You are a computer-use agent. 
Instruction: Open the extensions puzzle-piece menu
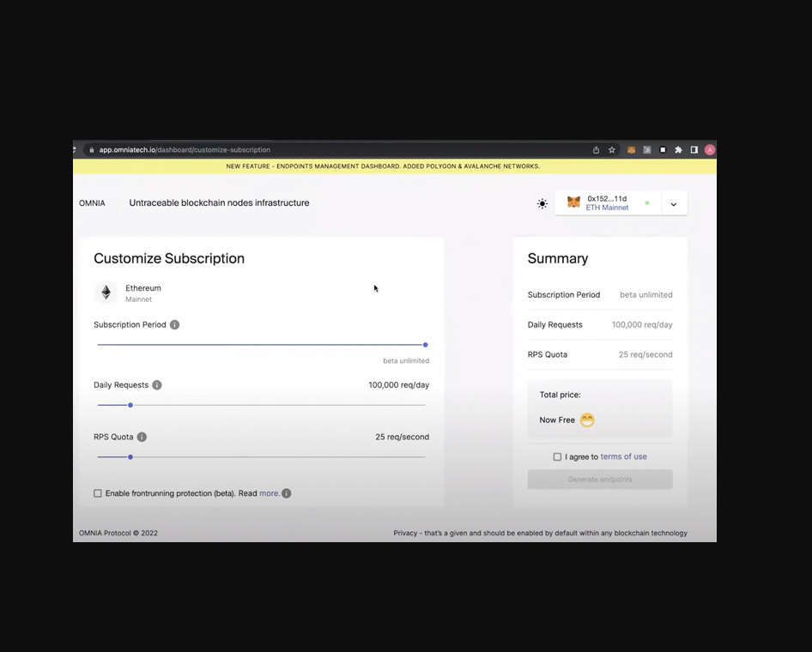(678, 150)
